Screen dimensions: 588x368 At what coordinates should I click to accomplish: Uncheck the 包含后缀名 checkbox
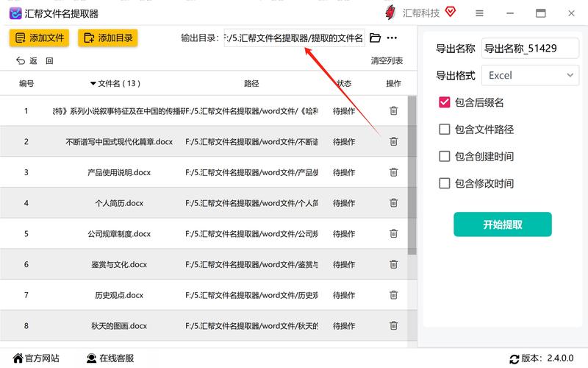(x=445, y=102)
